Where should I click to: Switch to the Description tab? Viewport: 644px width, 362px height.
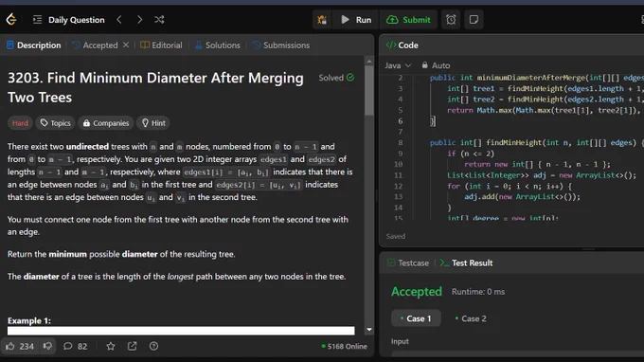[x=34, y=45]
